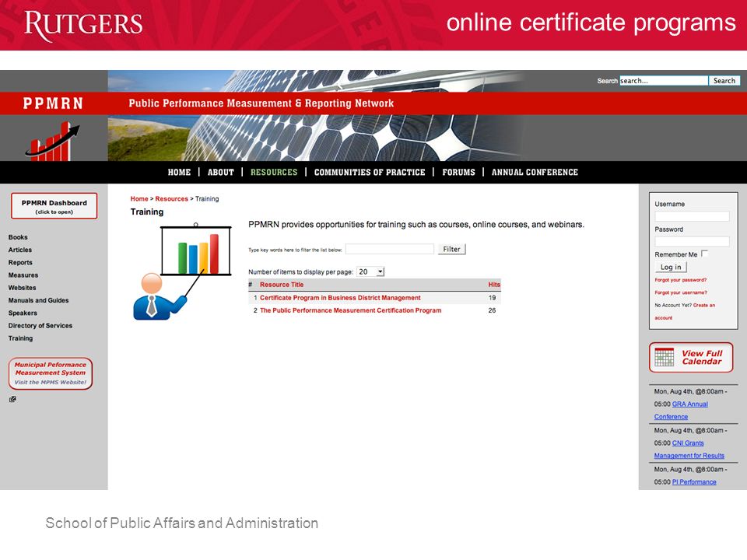Open Communities of Practice menu

click(370, 173)
